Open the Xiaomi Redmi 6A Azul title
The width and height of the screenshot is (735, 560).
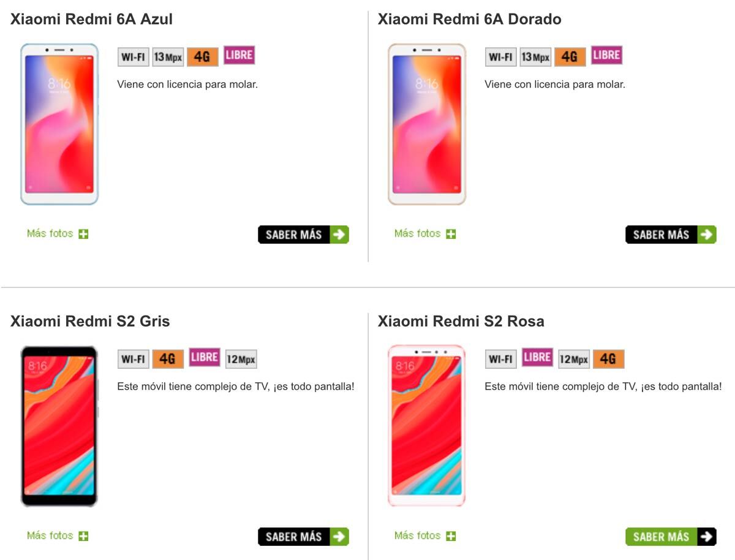tap(91, 19)
